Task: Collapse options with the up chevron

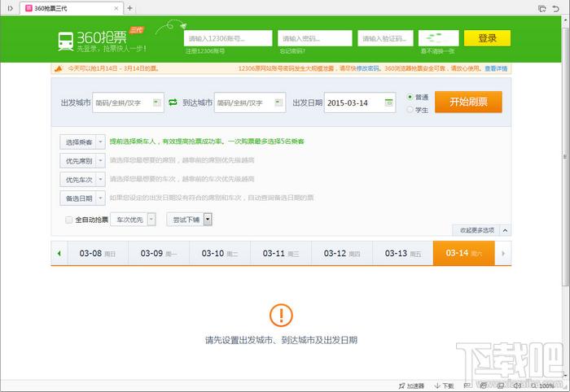Action: (505, 230)
